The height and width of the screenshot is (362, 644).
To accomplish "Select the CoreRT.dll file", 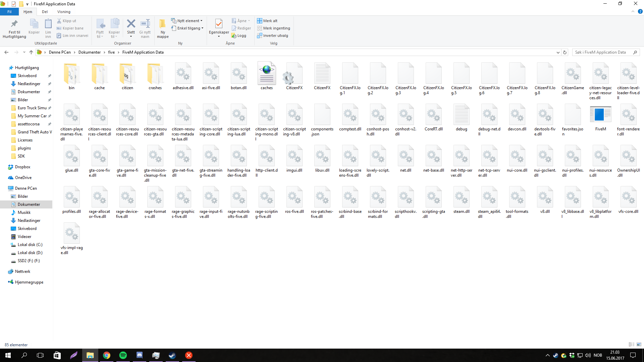I will point(433,117).
